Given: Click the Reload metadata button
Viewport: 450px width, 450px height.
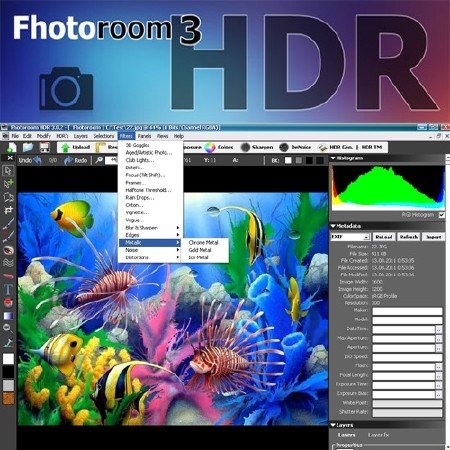Looking at the screenshot, I should tap(383, 237).
